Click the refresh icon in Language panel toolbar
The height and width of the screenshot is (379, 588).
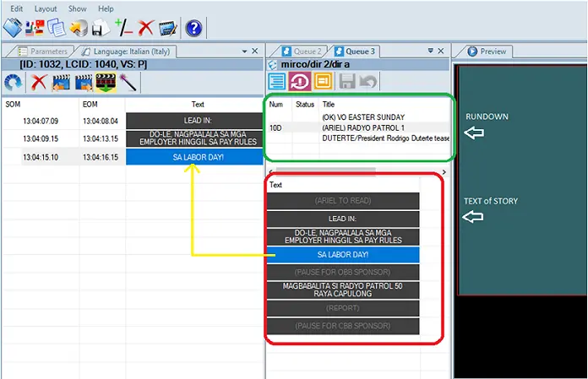pyautogui.click(x=14, y=83)
